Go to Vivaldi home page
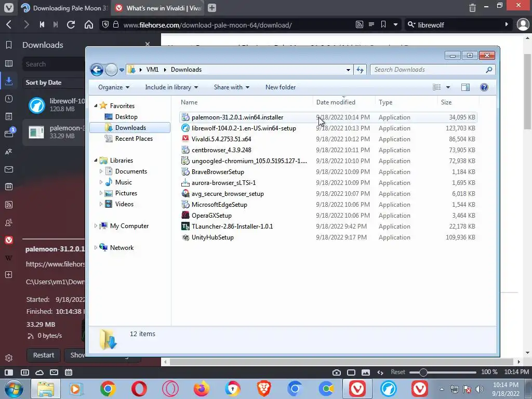 (89, 24)
